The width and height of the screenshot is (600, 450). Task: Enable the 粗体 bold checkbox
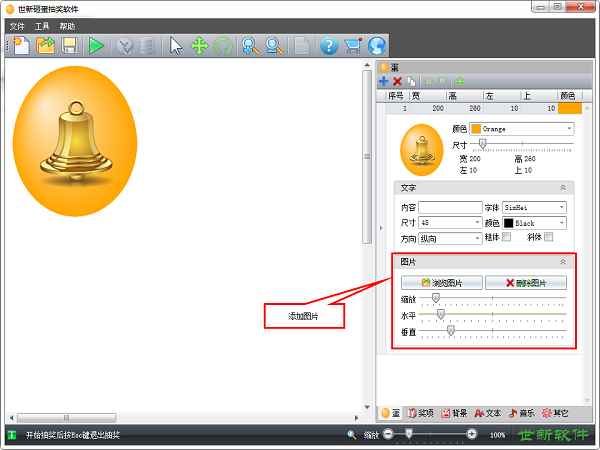tap(506, 237)
